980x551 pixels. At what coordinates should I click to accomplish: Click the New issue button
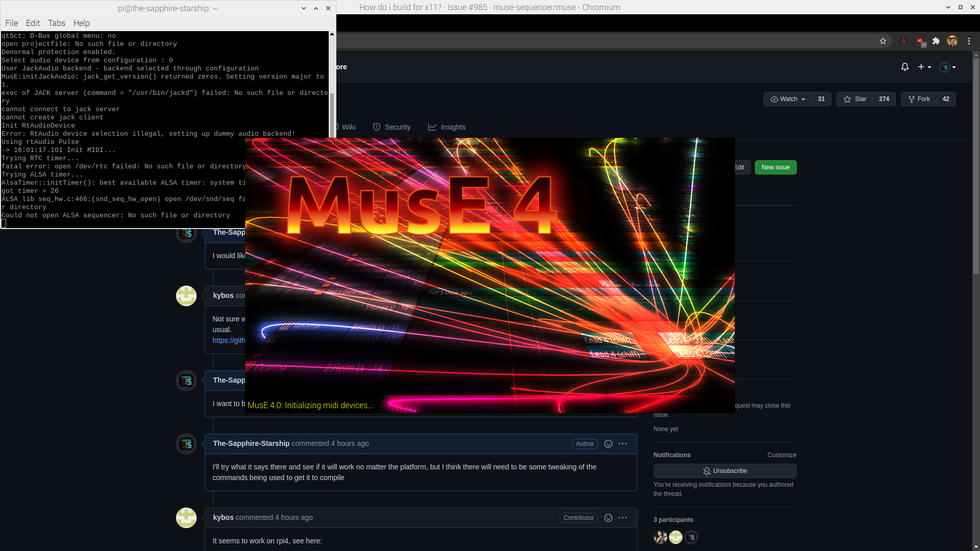[775, 167]
